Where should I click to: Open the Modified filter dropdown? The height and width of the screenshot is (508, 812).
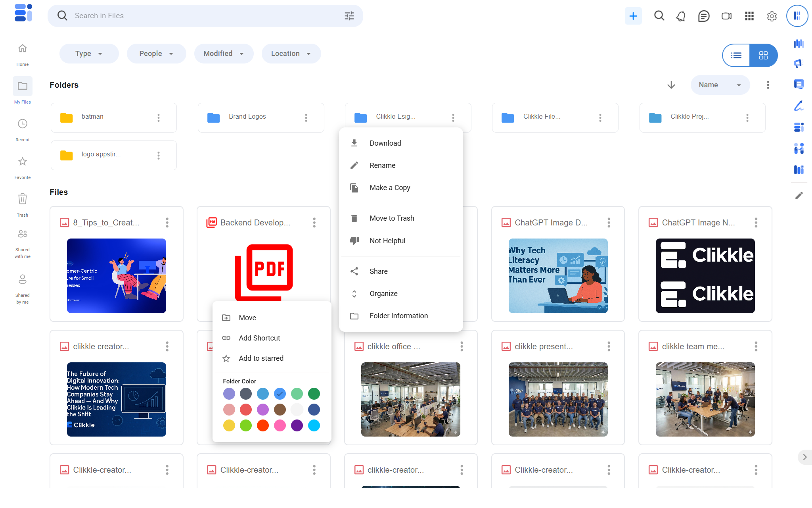[x=224, y=54]
